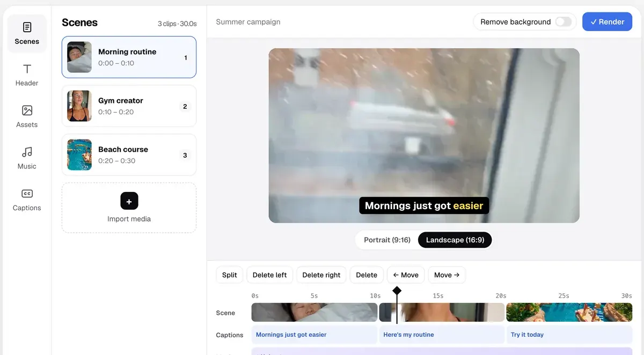
Task: Click the Beach course thumbnail image
Action: [79, 155]
